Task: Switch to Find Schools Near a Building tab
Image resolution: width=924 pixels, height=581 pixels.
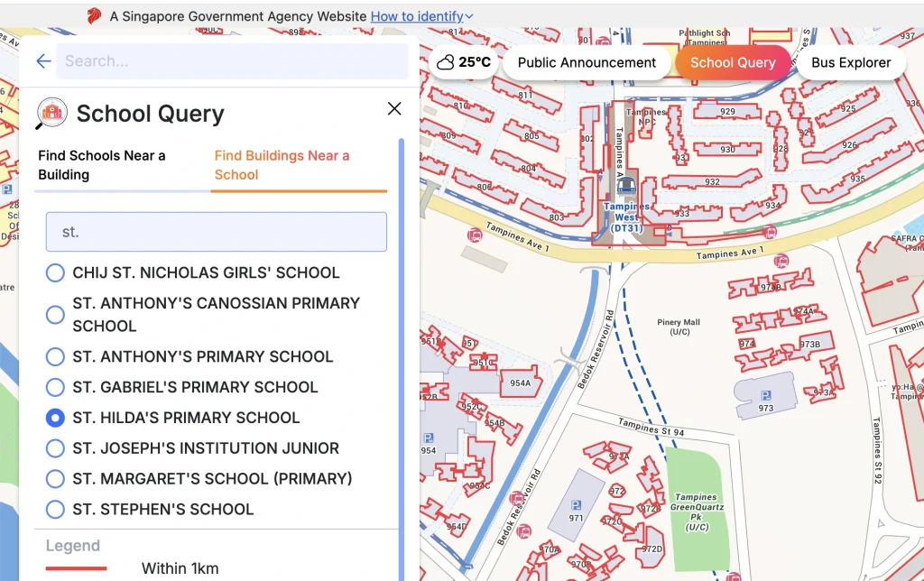Action: (x=122, y=165)
